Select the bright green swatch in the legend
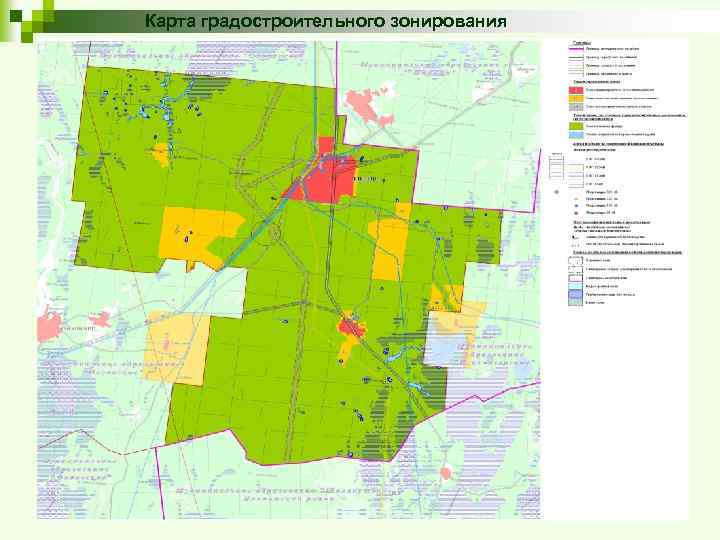This screenshot has width=720, height=540. [576, 126]
